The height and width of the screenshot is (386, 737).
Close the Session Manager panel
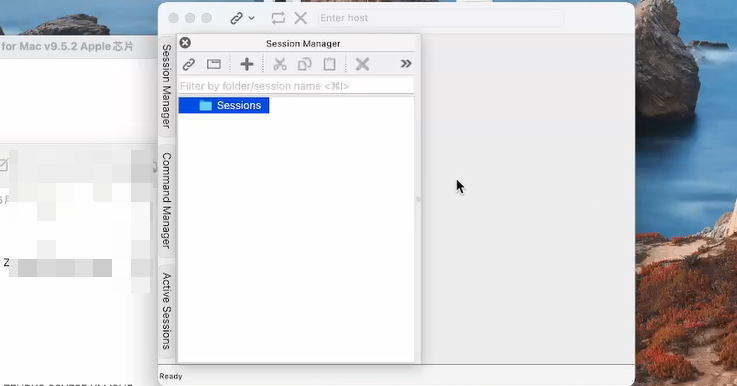[185, 43]
